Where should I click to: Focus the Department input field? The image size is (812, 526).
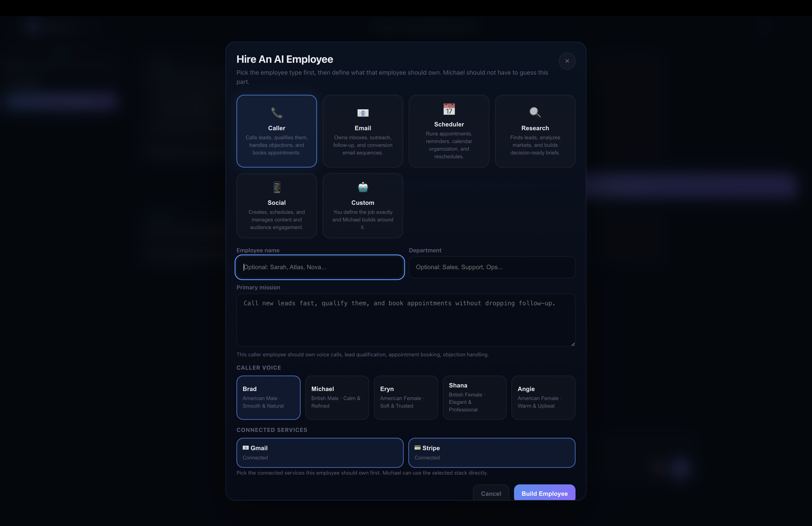point(492,267)
